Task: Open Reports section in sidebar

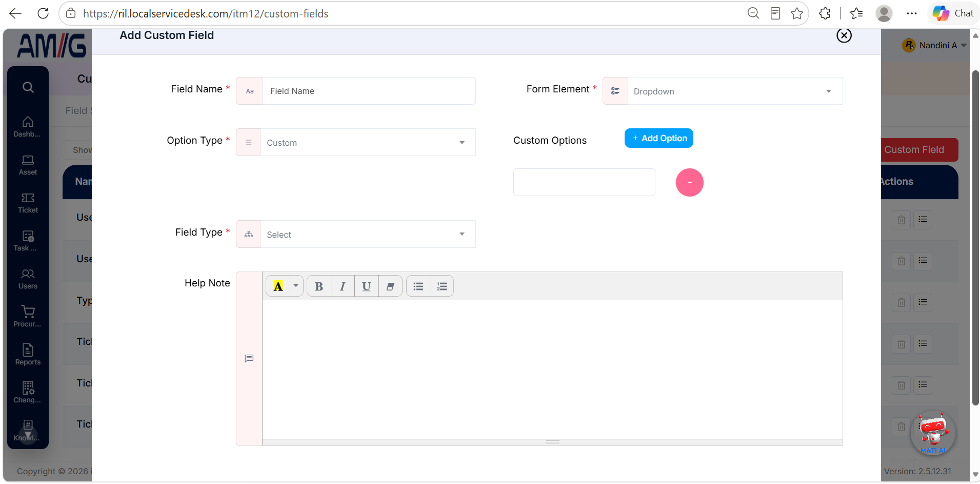Action: [28, 355]
